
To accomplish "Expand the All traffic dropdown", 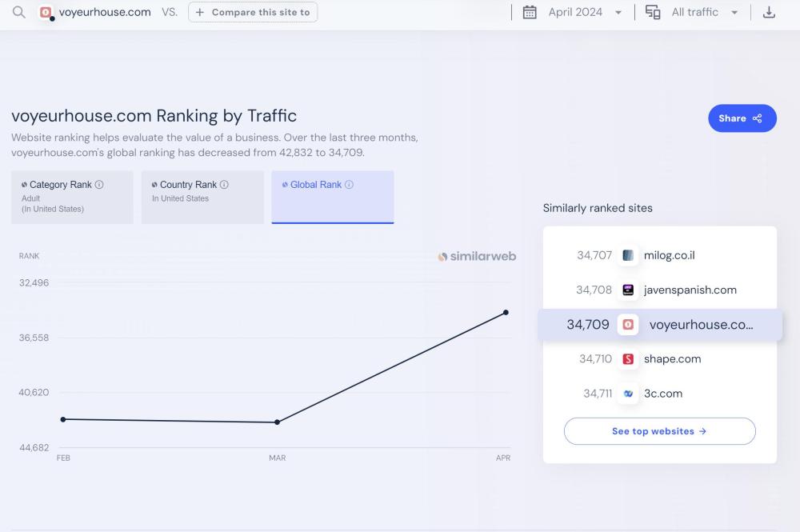I will [x=704, y=12].
